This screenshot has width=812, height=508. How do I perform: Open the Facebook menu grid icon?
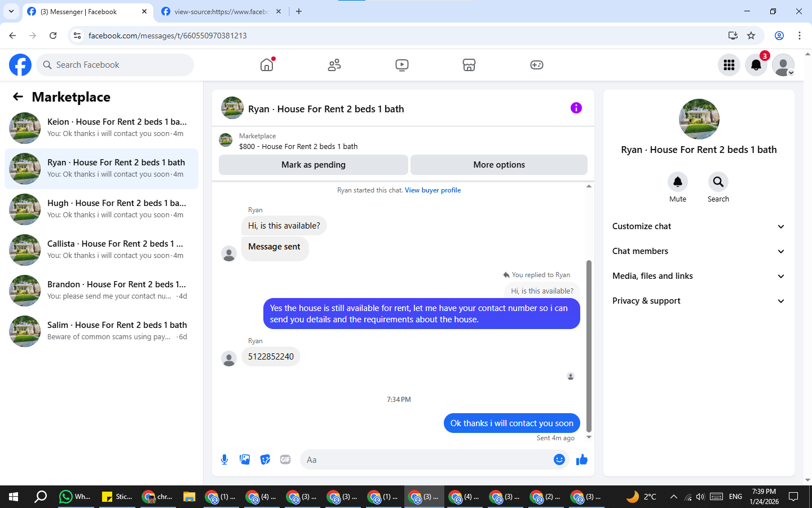point(729,65)
